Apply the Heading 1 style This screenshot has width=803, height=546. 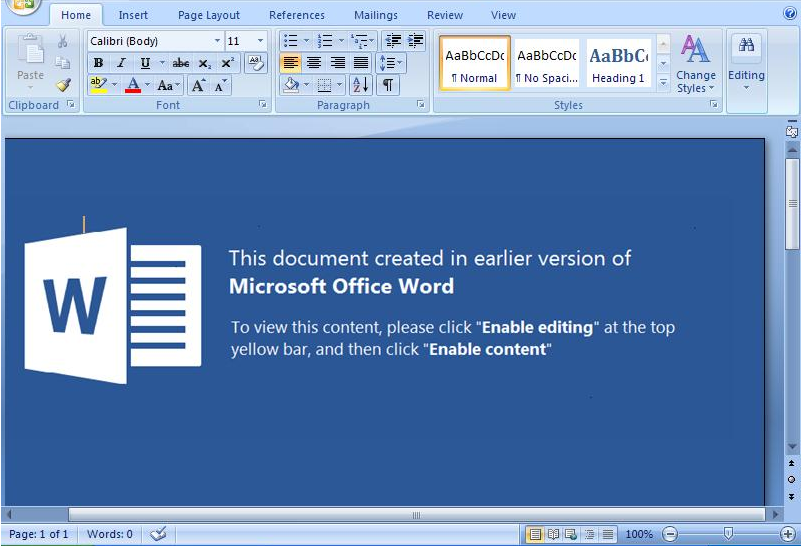click(x=619, y=63)
